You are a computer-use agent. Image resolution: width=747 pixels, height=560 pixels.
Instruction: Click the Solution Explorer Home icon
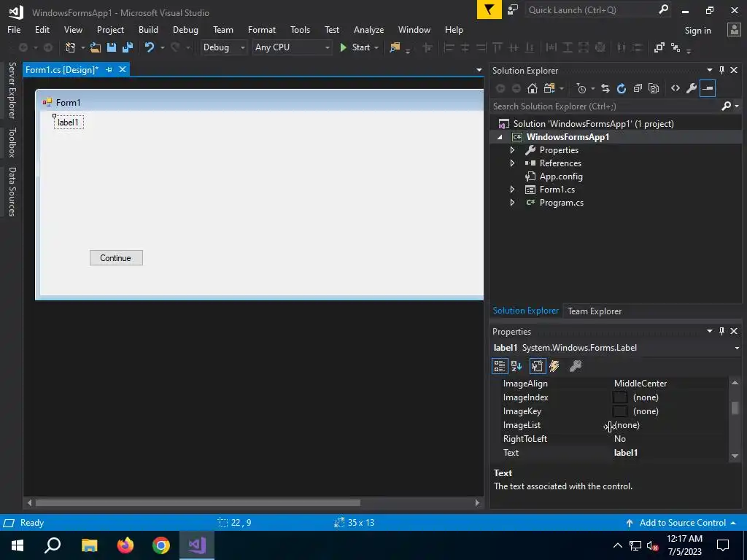tap(532, 88)
